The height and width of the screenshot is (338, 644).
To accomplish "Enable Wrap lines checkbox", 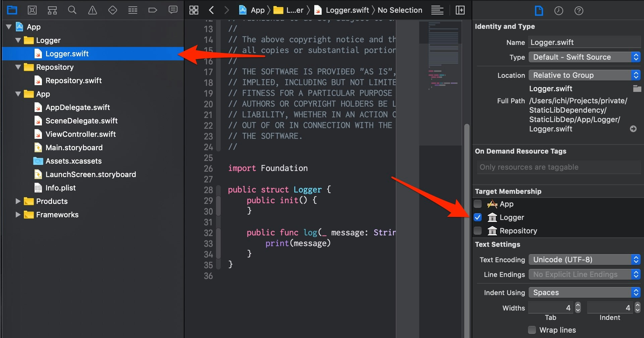I will pos(532,330).
